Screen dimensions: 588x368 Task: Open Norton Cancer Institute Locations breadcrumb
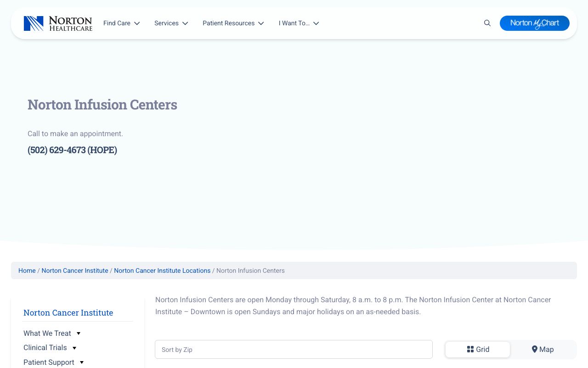(x=162, y=270)
